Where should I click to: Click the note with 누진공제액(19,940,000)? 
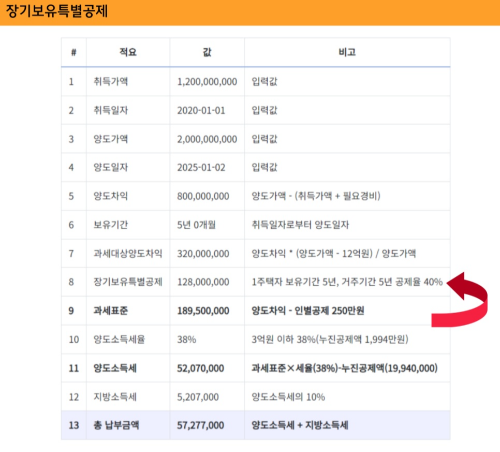pos(345,368)
